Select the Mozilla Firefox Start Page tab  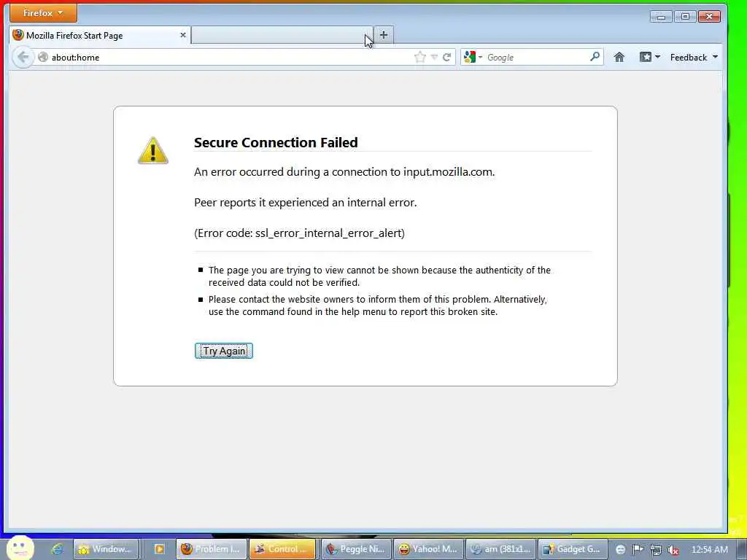click(x=100, y=35)
